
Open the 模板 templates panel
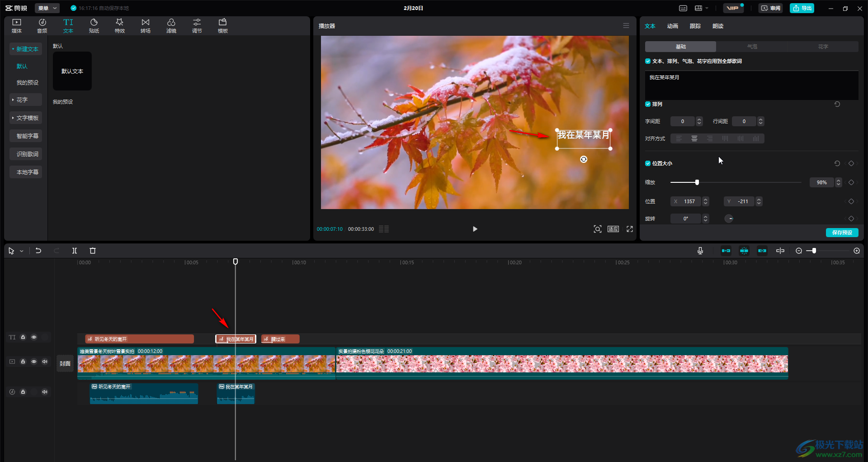pos(223,26)
